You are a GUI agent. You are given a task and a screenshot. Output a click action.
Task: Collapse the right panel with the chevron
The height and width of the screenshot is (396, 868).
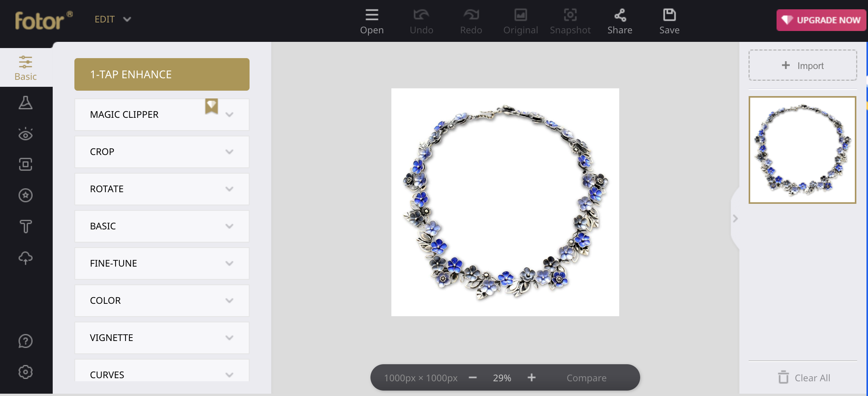click(735, 219)
